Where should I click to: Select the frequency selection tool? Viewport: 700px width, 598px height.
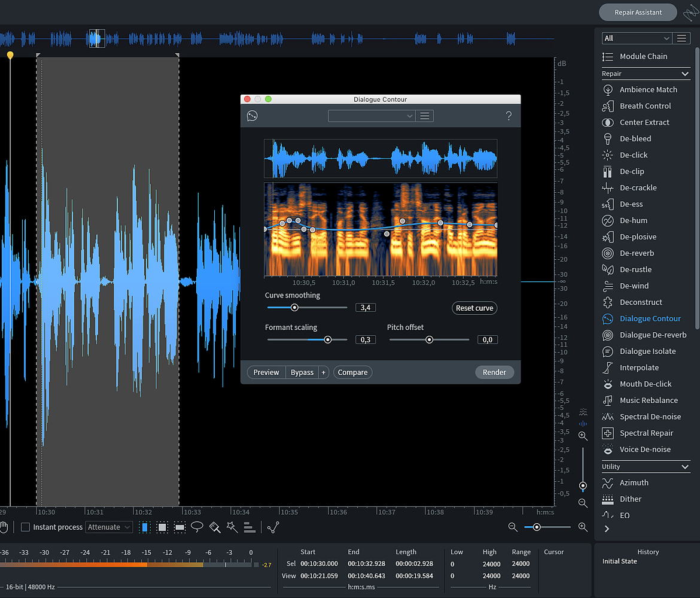(x=179, y=527)
